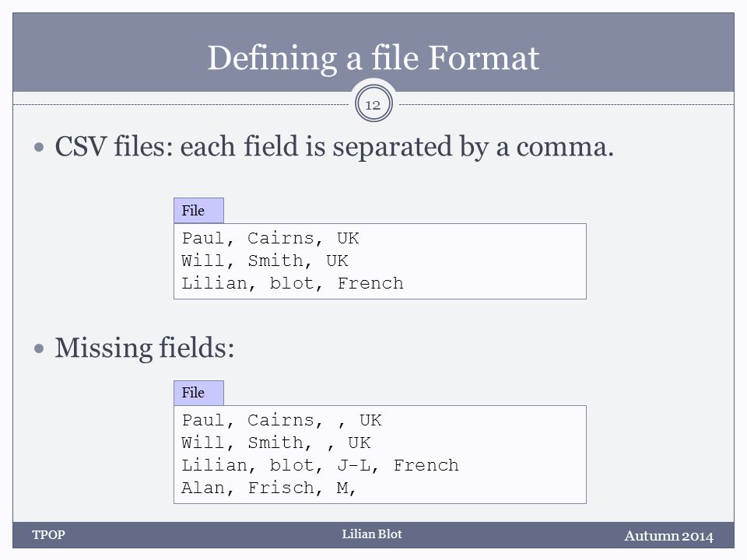Click the 'Paul, Cairns, , UK' line

(282, 421)
